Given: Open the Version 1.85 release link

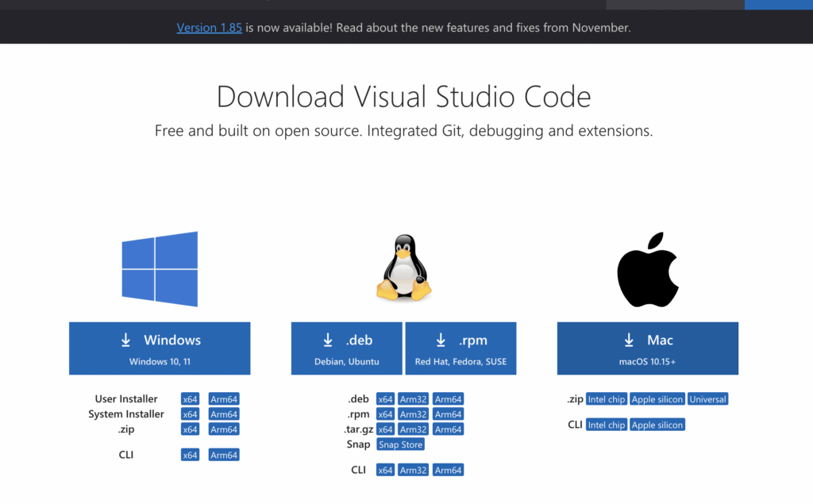Looking at the screenshot, I should 209,27.
